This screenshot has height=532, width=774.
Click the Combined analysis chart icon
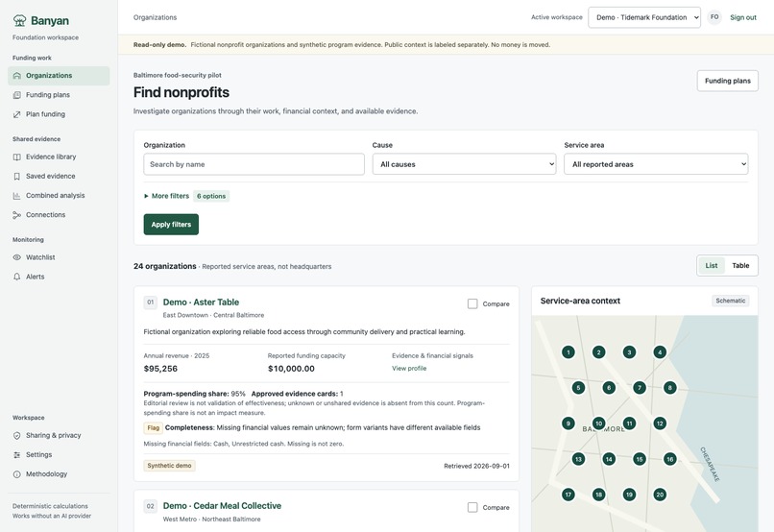(x=16, y=196)
